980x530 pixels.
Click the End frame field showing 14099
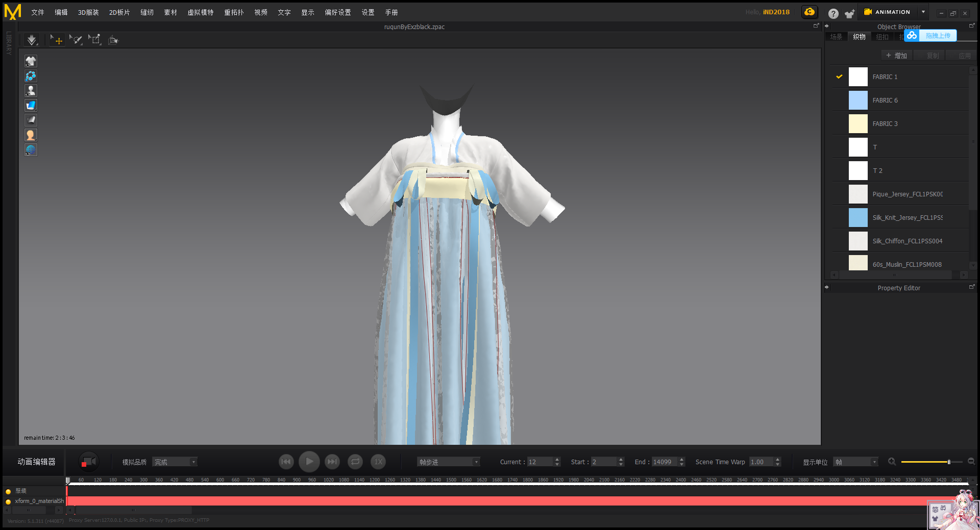pos(665,462)
